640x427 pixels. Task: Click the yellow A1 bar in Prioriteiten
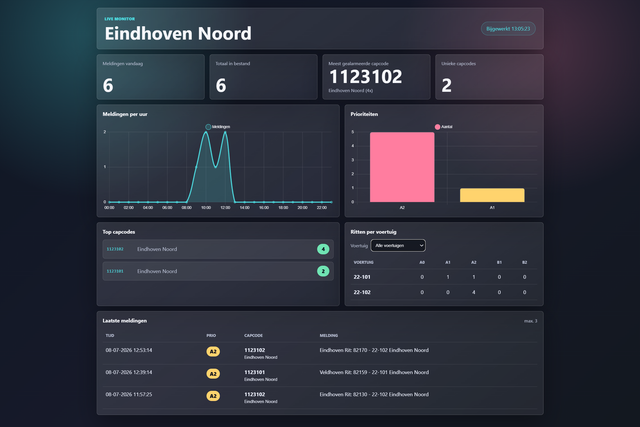492,195
